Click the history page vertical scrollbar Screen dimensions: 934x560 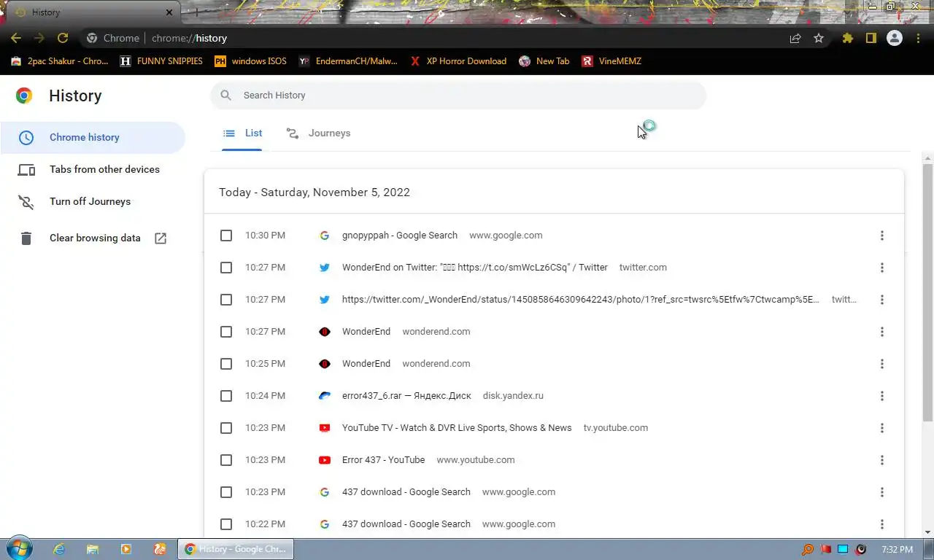pos(927,292)
